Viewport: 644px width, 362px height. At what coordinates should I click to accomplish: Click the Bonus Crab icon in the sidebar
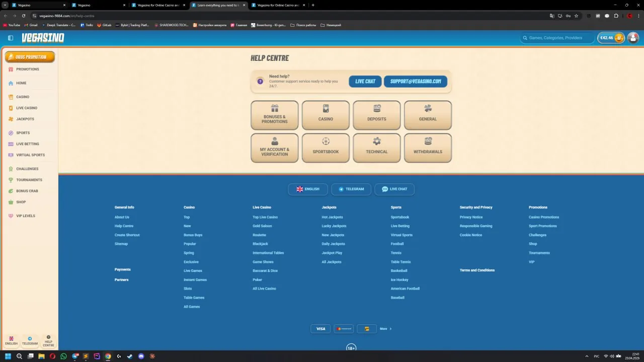coord(11,191)
